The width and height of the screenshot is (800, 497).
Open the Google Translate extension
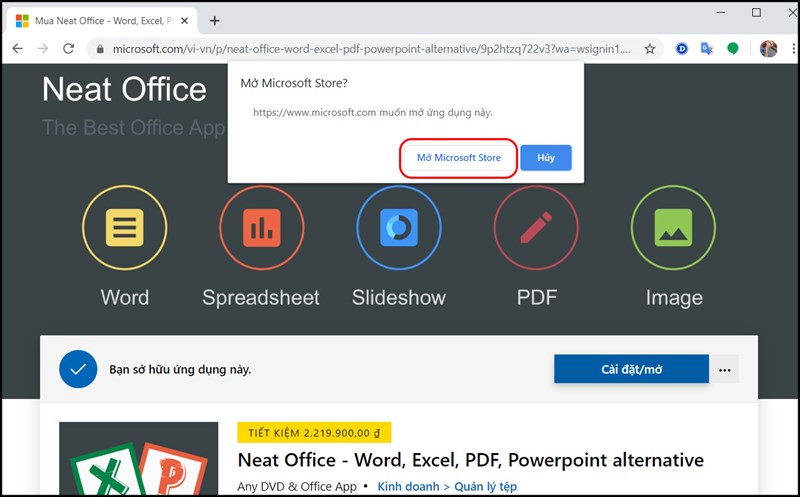706,48
